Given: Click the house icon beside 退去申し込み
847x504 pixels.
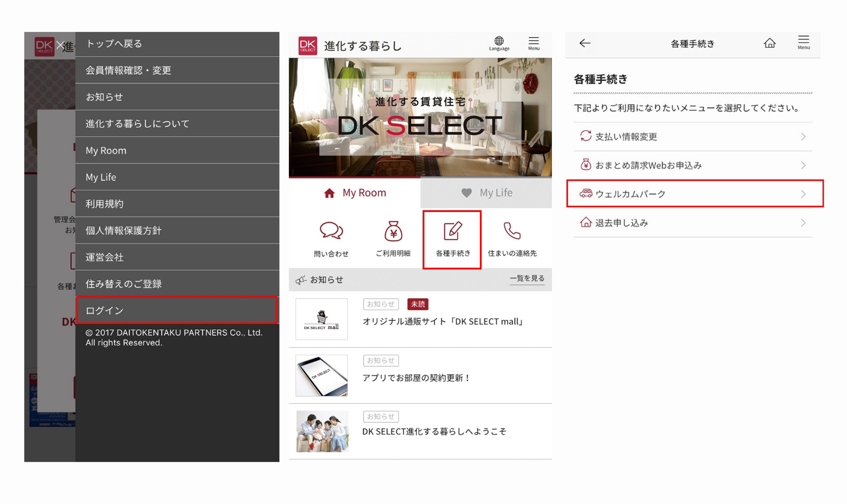Looking at the screenshot, I should coord(585,222).
